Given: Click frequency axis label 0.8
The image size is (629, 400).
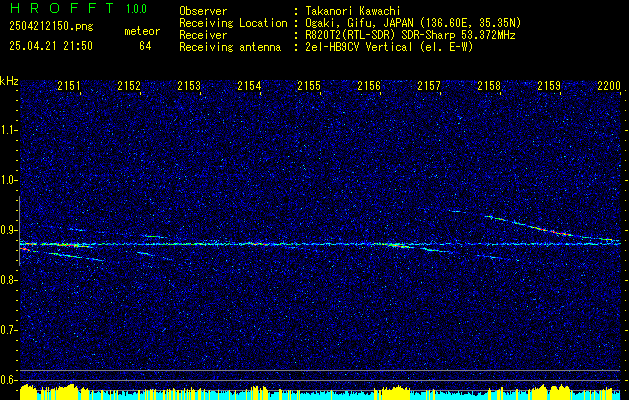Looking at the screenshot, I should tap(8, 280).
